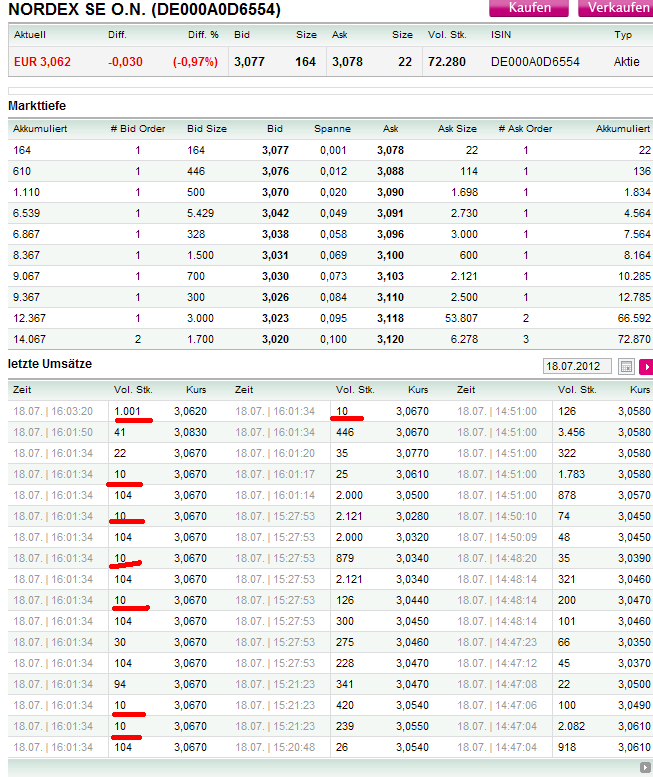Select the current price EUR 3,062
The width and height of the screenshot is (653, 777).
pos(42,62)
